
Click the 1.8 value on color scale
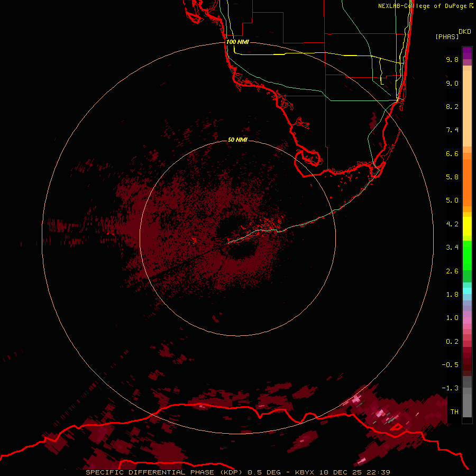[452, 295]
